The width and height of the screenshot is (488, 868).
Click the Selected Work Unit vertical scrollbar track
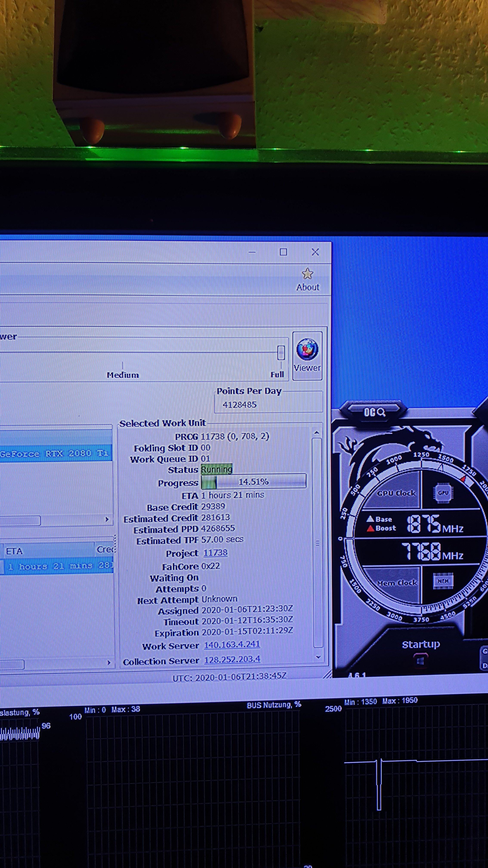[318, 542]
